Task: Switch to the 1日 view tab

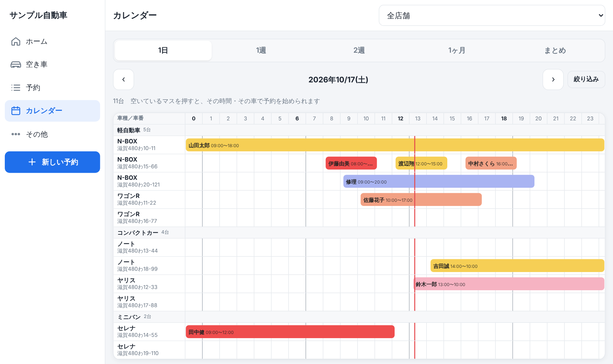Action: [x=163, y=50]
